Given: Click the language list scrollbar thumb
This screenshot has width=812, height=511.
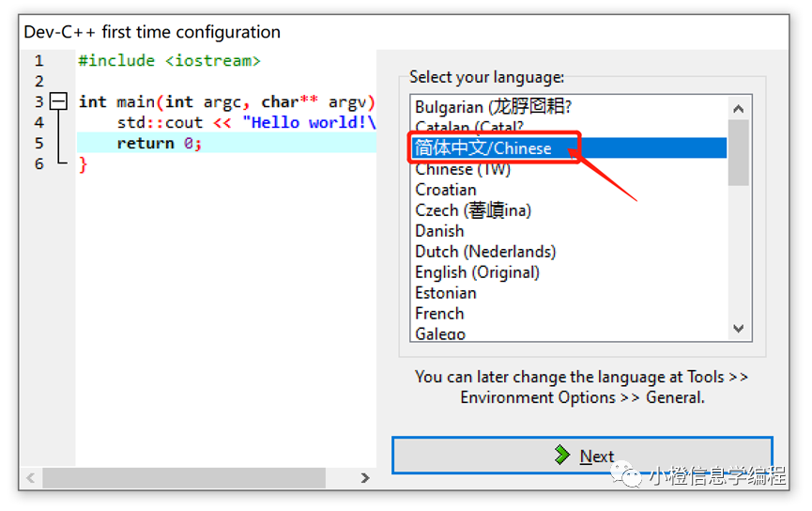Looking at the screenshot, I should click(x=739, y=152).
